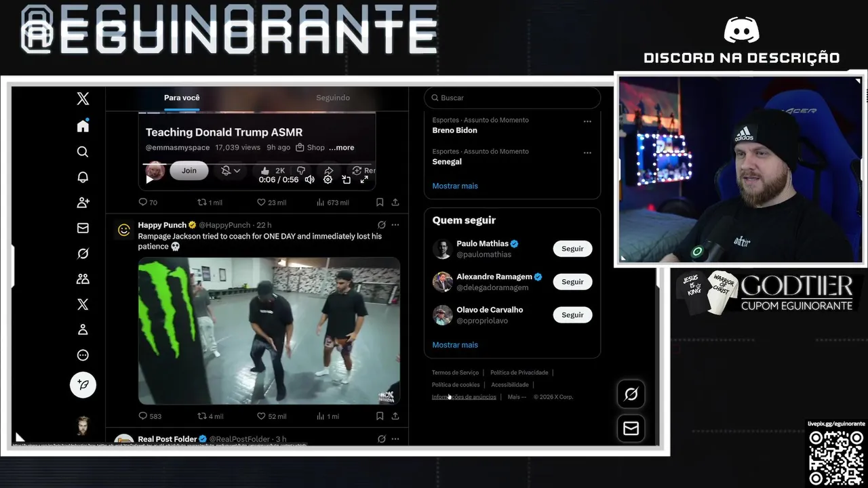This screenshot has height=488, width=868.
Task: Click the white compose post button
Action: (x=83, y=385)
